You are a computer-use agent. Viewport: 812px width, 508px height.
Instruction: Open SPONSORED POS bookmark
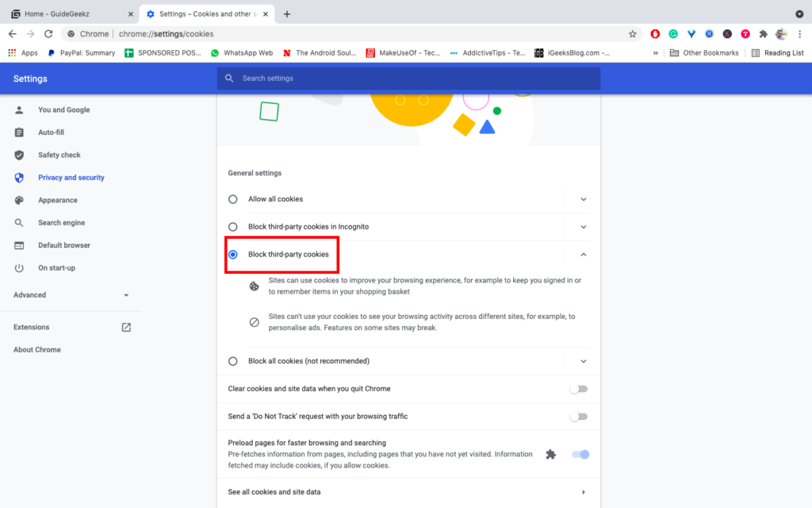(x=163, y=53)
